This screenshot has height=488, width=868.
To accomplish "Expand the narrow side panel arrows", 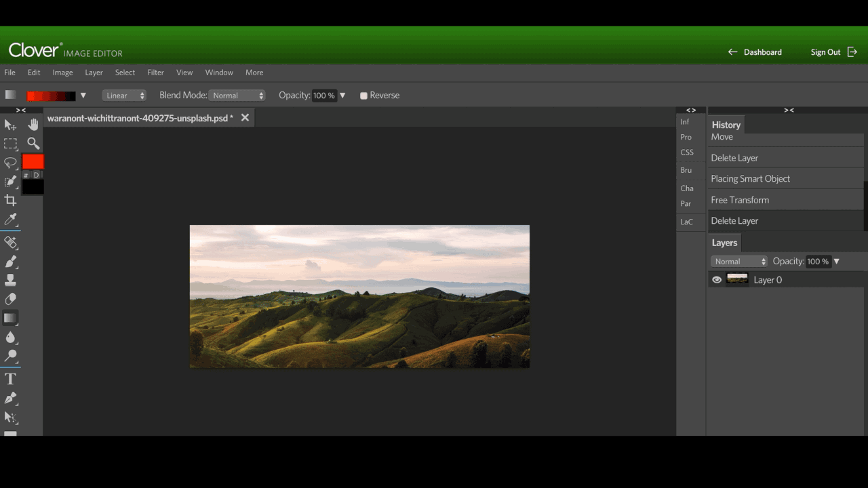I will pyautogui.click(x=691, y=110).
